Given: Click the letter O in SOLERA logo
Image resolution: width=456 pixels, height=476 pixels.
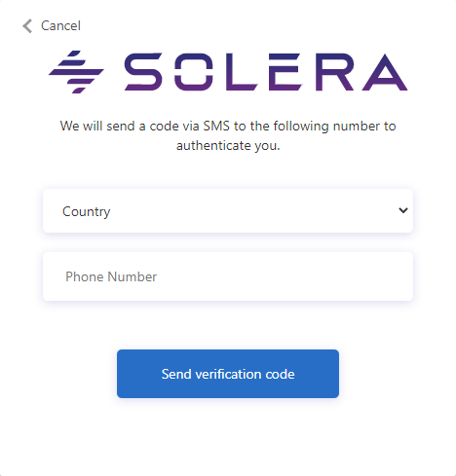Looking at the screenshot, I should (194, 72).
